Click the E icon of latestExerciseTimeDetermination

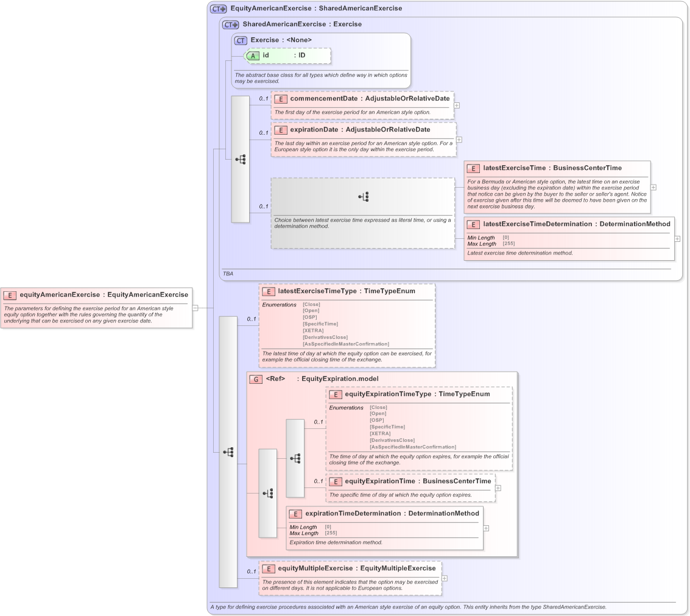click(x=473, y=225)
